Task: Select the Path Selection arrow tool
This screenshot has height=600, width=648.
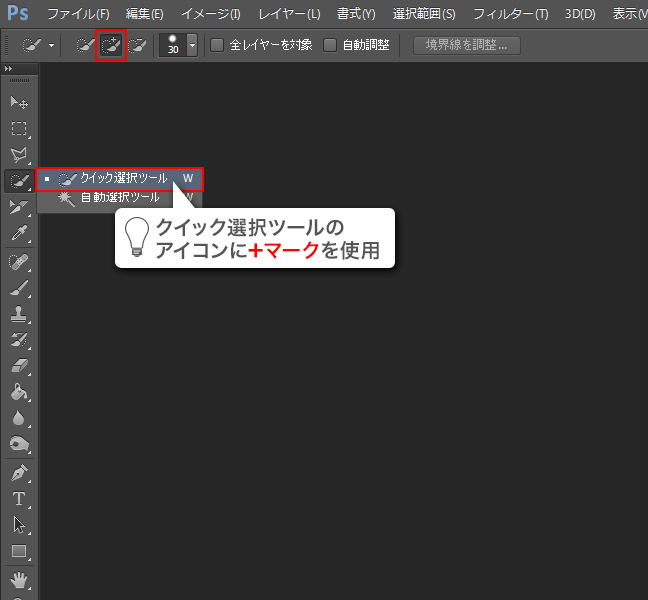Action: point(19,525)
